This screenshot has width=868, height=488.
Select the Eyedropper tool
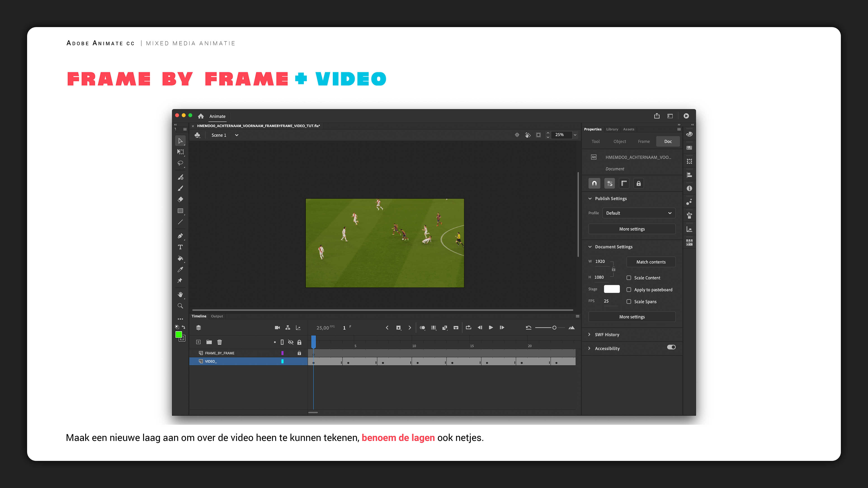click(x=180, y=270)
